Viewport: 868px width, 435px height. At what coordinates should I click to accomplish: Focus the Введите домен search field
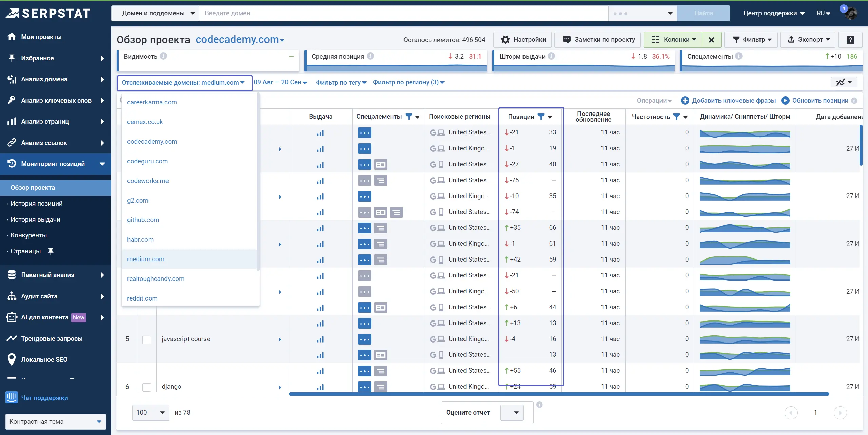[404, 13]
